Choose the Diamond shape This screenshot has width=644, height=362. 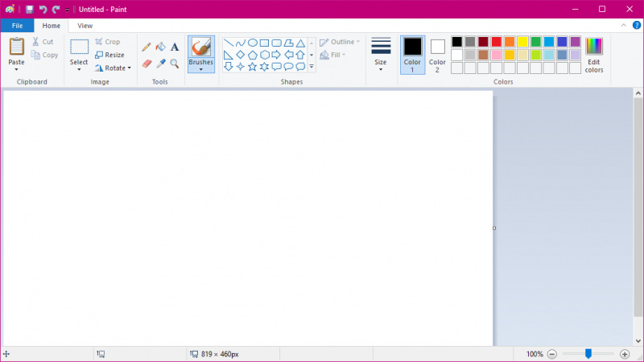(x=240, y=55)
